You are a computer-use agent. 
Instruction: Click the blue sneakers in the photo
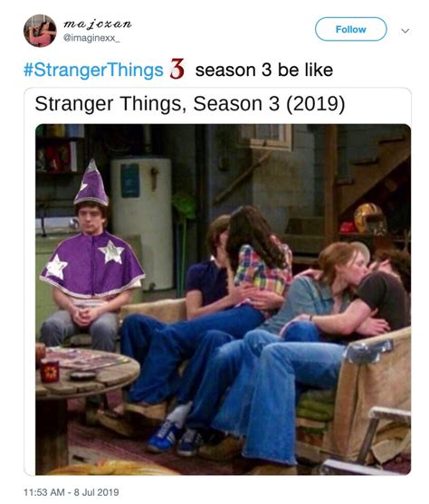click(x=176, y=437)
